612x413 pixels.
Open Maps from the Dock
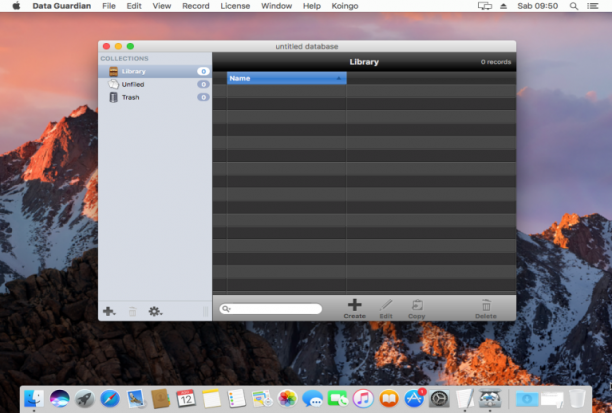point(262,399)
